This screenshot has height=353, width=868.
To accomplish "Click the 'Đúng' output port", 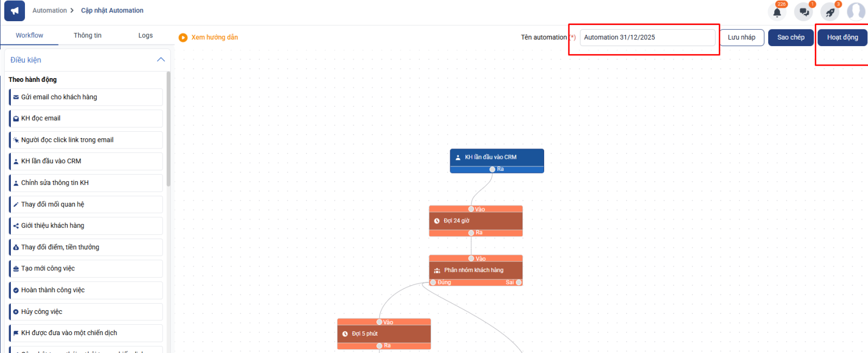I will [x=433, y=283].
